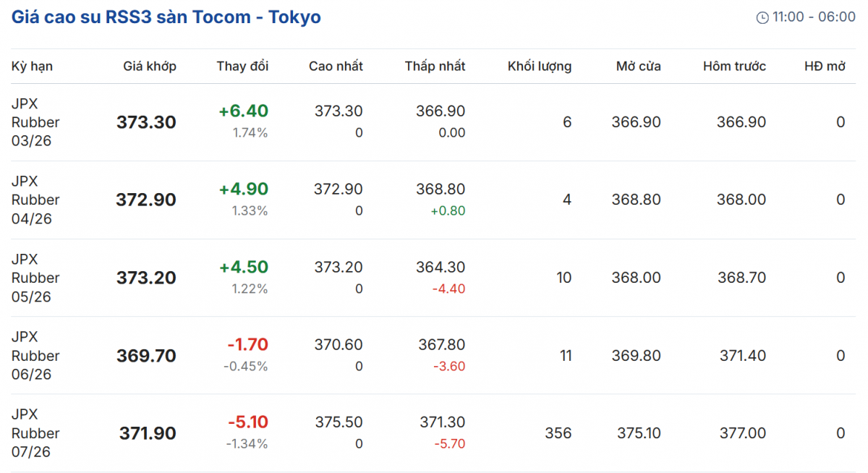Open the JPX Rubber 04/26 contract row
The width and height of the screenshot is (868, 473).
tap(35, 200)
